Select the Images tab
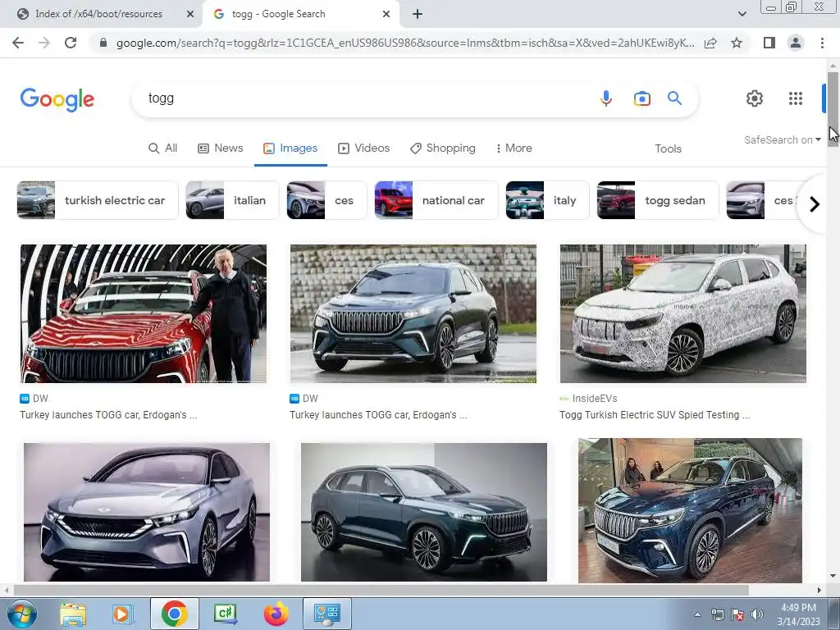 290,148
